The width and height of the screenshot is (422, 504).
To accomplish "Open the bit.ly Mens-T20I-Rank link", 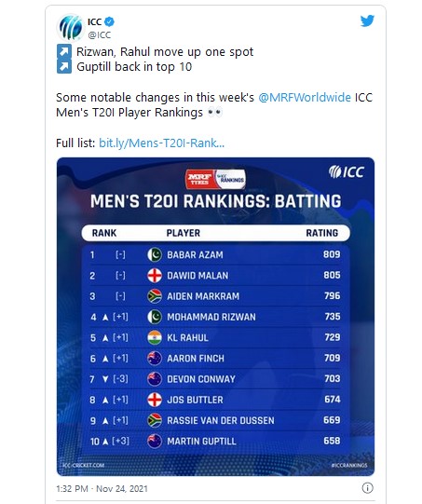I will (x=161, y=143).
